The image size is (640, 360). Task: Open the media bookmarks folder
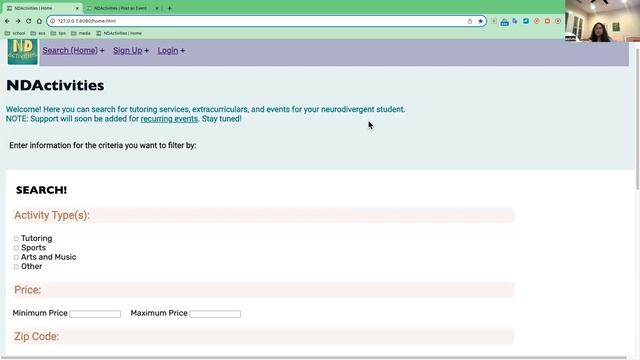pyautogui.click(x=81, y=33)
